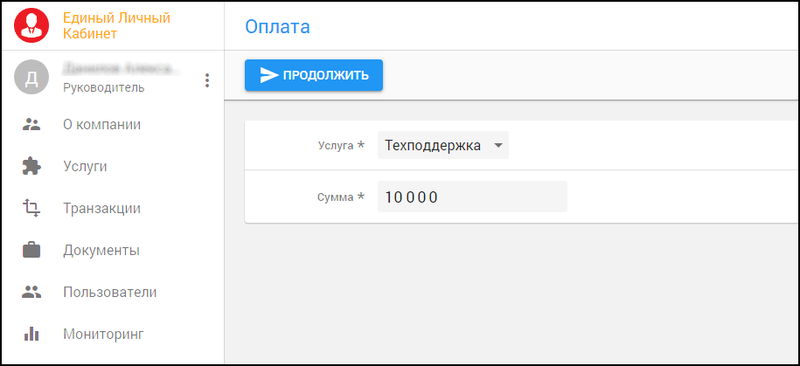Click the Оплата page heading
This screenshot has height=366, width=800.
(x=277, y=27)
